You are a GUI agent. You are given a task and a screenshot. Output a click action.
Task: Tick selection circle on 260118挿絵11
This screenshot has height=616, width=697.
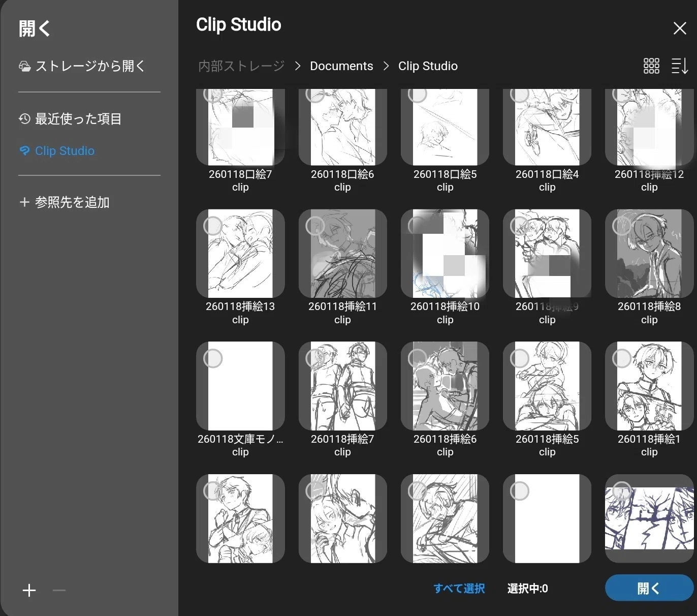tap(315, 226)
